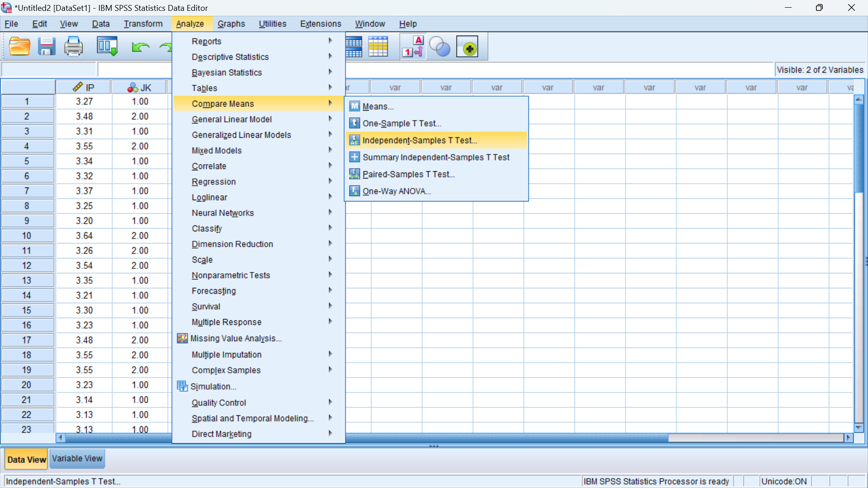Open the Graphs menu

point(231,24)
